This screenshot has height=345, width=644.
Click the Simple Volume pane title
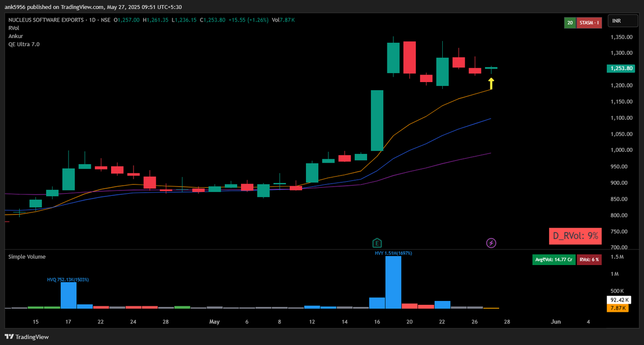pyautogui.click(x=27, y=256)
